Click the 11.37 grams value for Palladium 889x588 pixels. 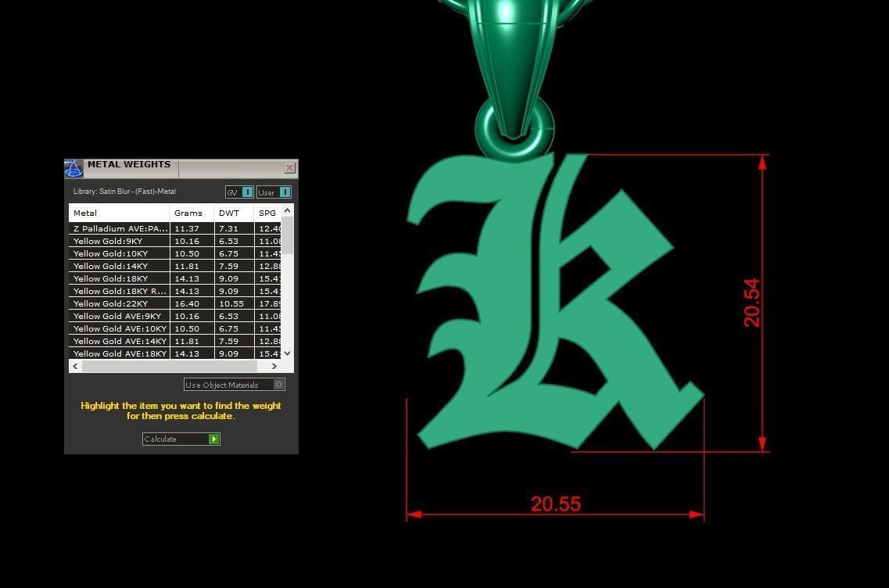187,228
